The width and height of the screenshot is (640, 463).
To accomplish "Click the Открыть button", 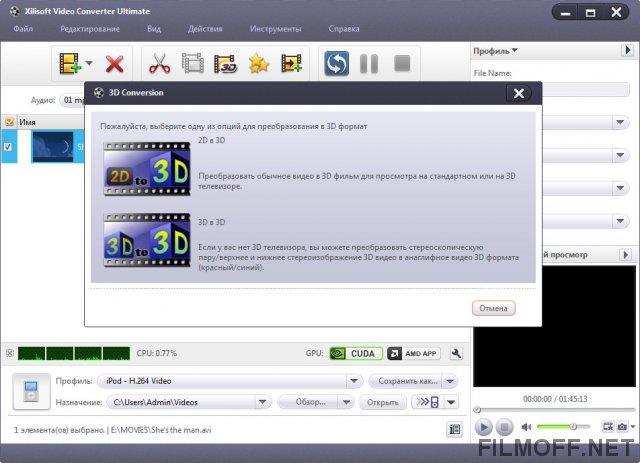I will tap(382, 402).
